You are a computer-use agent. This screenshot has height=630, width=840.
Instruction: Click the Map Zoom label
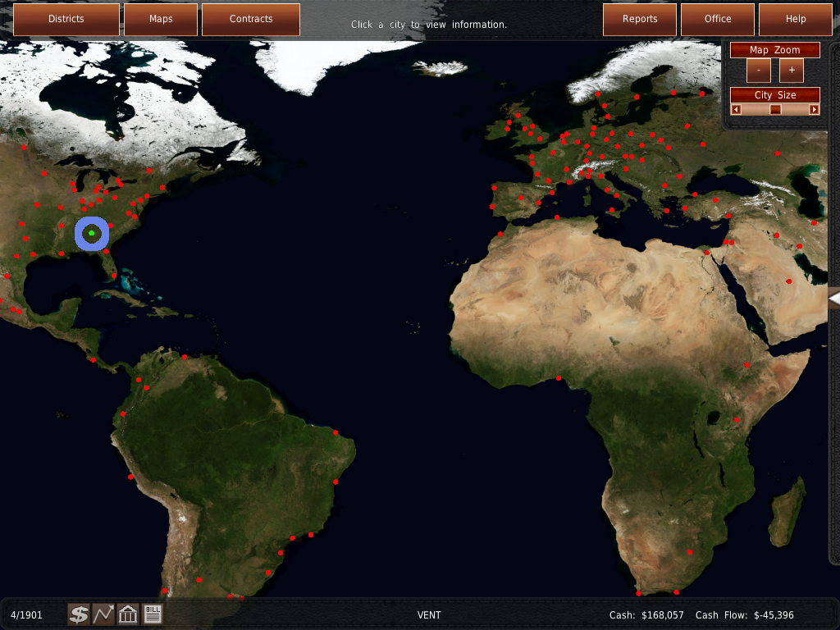point(775,50)
